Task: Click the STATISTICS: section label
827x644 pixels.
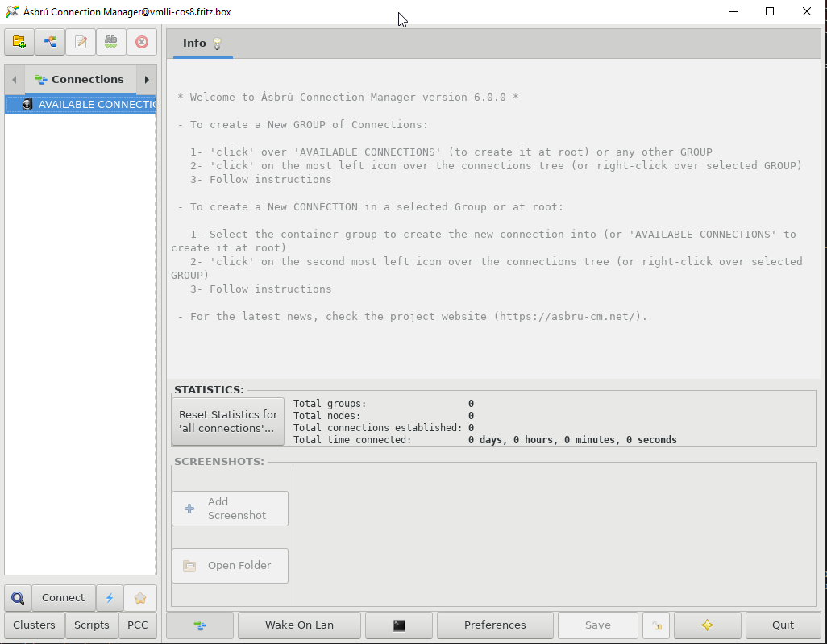Action: tap(210, 390)
